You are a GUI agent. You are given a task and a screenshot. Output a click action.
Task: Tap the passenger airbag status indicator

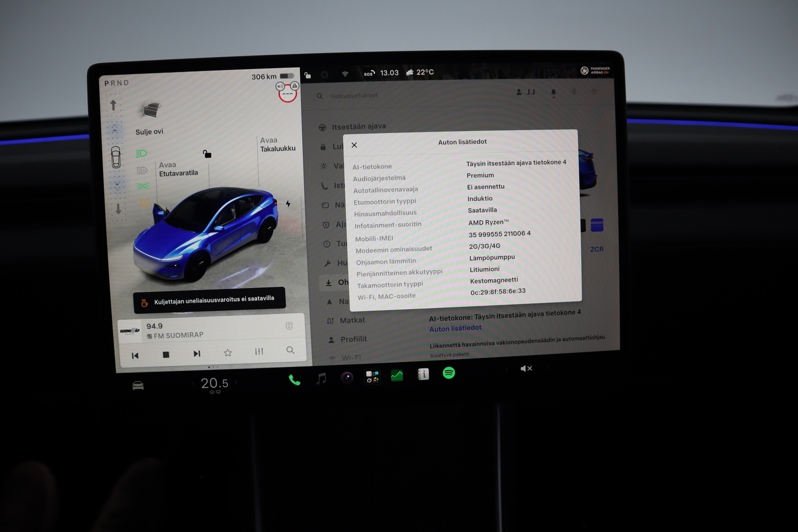tap(595, 70)
